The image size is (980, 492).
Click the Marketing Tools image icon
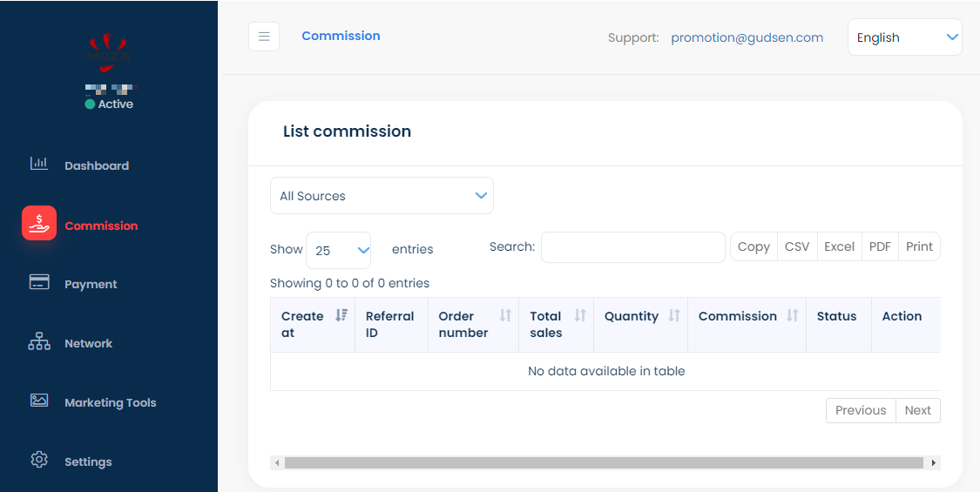[x=39, y=401]
